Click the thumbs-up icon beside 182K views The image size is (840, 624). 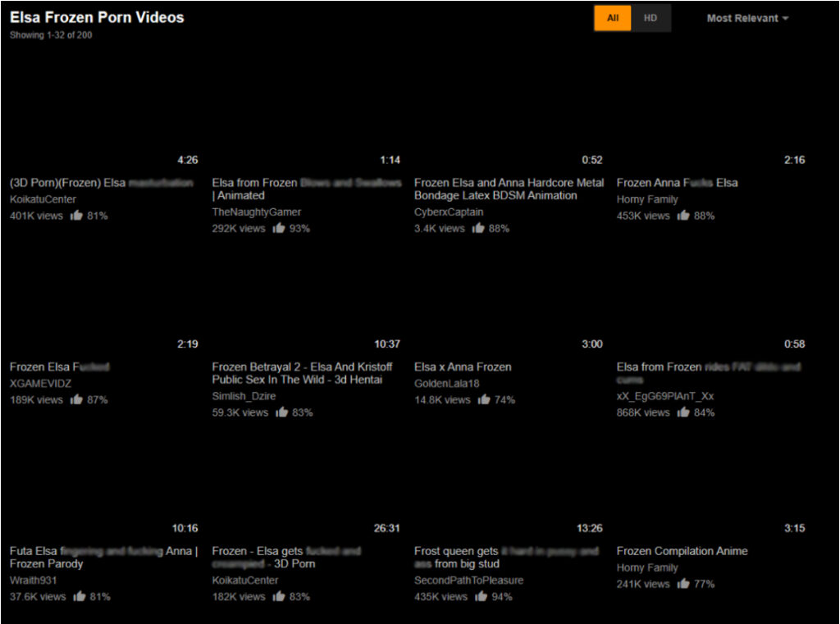click(279, 596)
